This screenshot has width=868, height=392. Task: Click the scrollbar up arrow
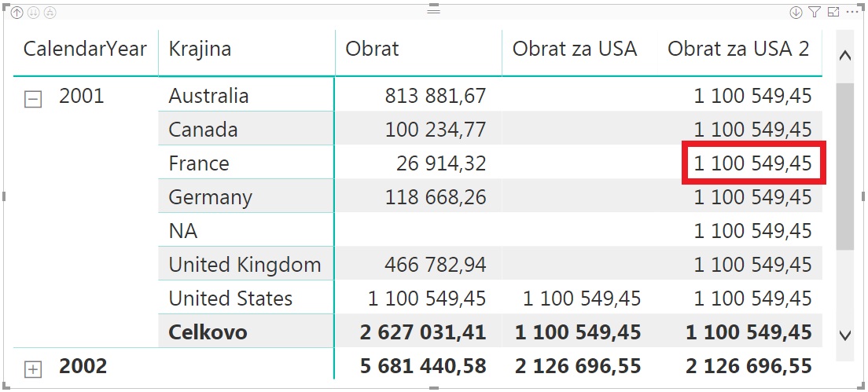[x=844, y=55]
